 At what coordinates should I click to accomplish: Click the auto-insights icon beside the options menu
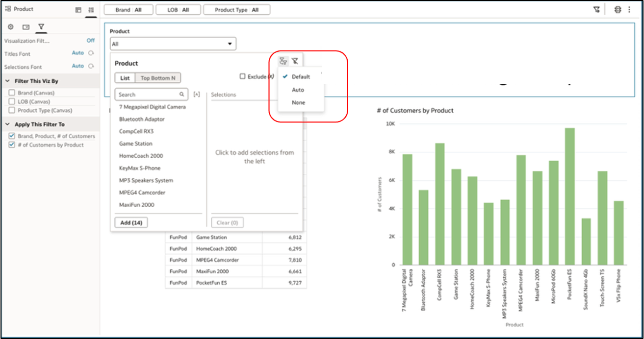(618, 10)
